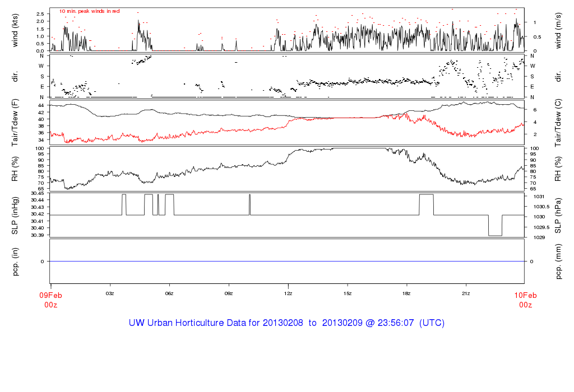This screenshot has width=574, height=392.
Task: Click the left 'RH (%)' axis label
Action: [15, 169]
